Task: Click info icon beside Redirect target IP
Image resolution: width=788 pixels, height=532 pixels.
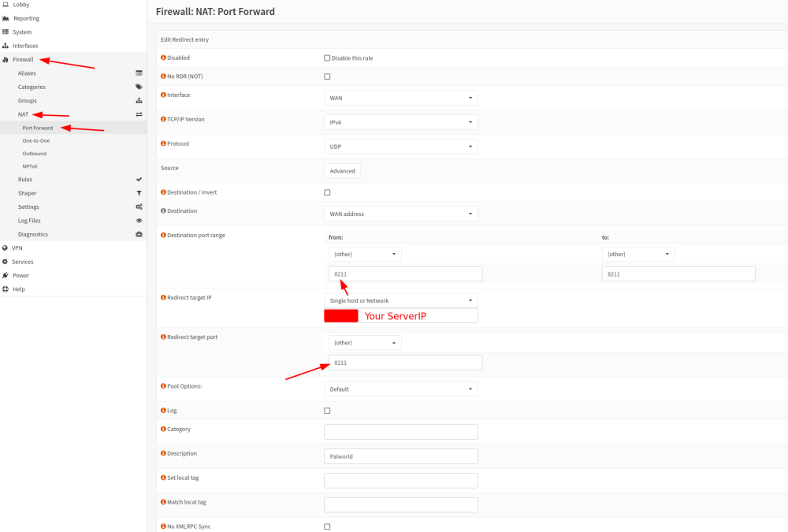Action: coord(163,298)
